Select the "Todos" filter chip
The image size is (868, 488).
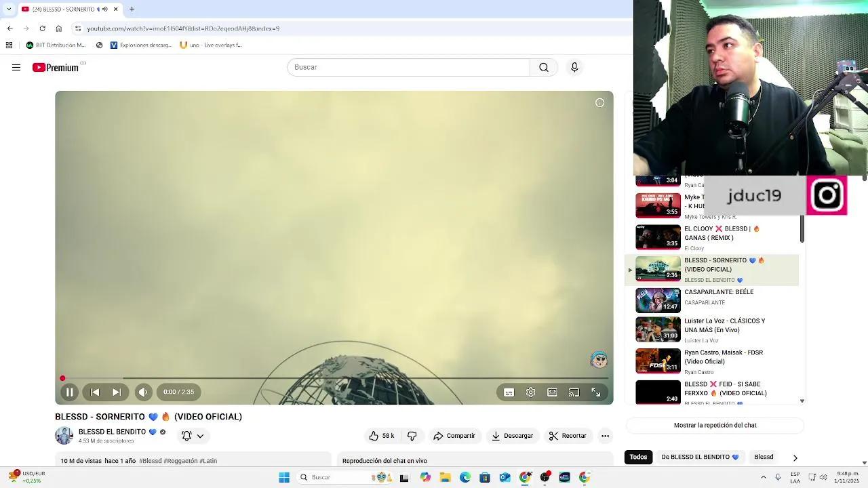pos(638,457)
